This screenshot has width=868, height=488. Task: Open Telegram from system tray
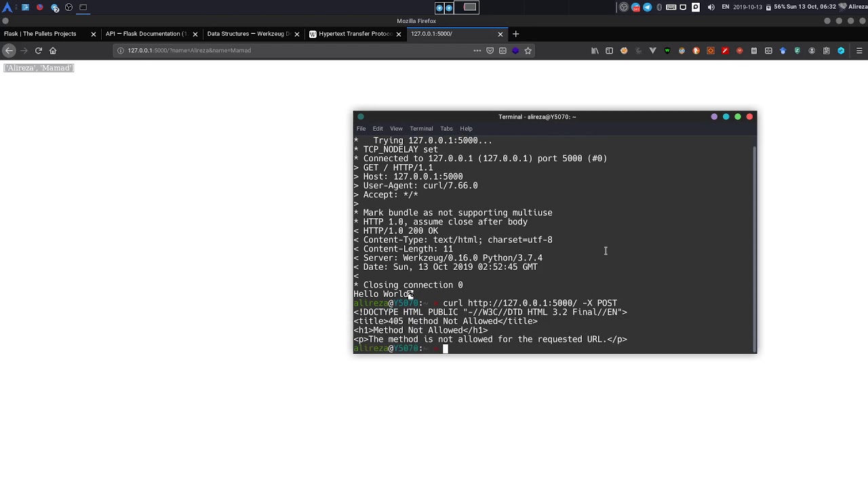point(647,7)
